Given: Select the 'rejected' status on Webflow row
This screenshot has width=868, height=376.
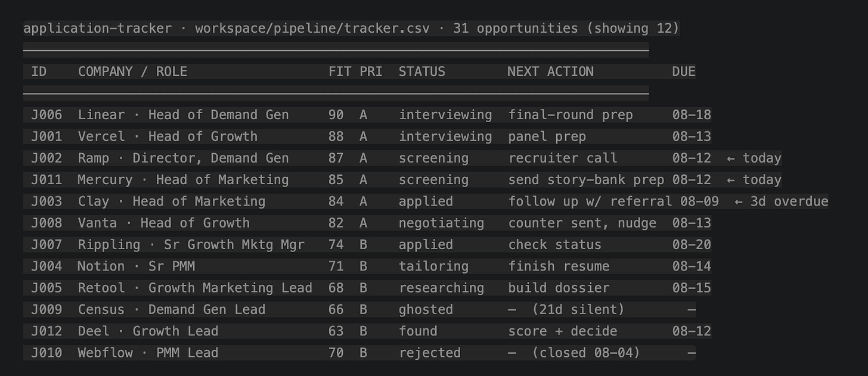Looking at the screenshot, I should coord(430,353).
